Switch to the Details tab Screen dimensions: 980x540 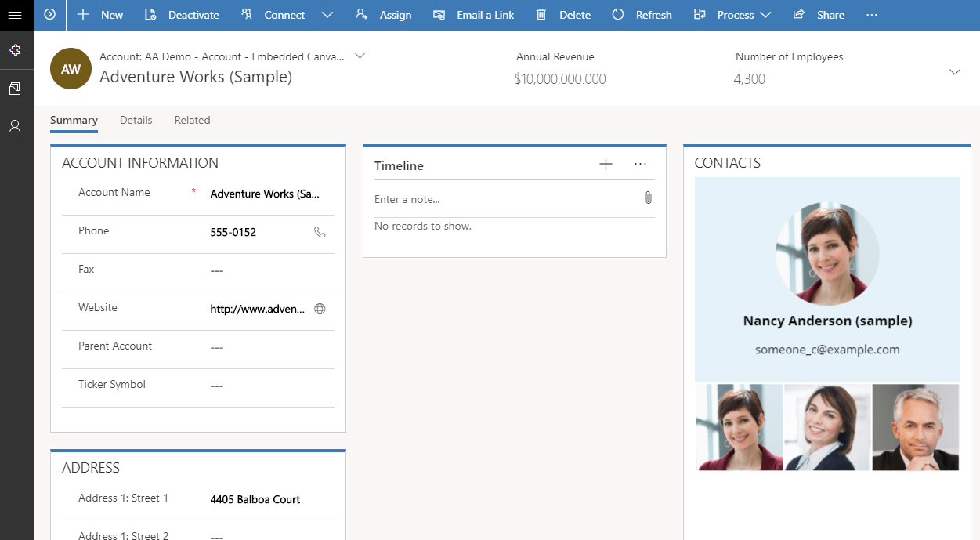tap(136, 120)
